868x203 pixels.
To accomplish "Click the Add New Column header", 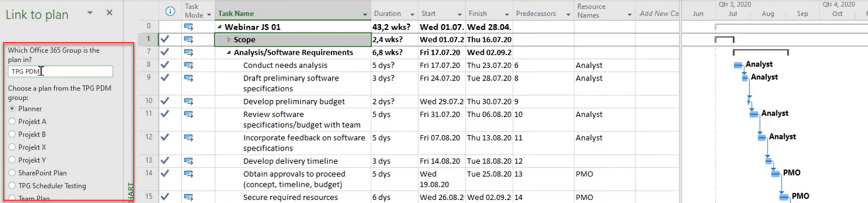I will point(658,14).
